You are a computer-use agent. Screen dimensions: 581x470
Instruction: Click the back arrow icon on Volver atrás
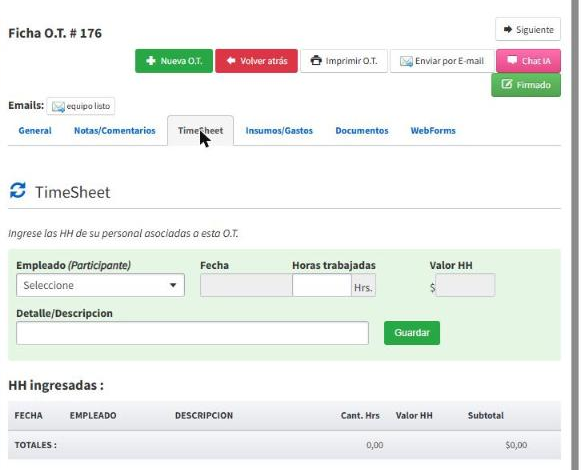pyautogui.click(x=231, y=60)
